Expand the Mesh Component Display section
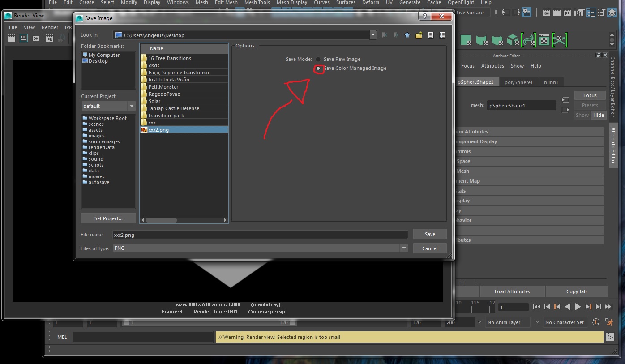 pos(528,141)
